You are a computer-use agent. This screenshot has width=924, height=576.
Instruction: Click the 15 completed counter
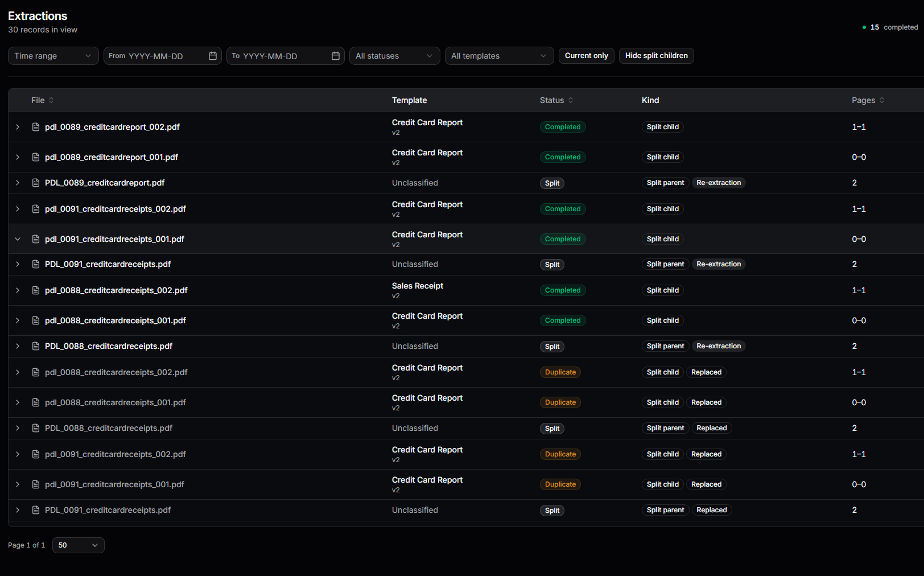coord(890,27)
